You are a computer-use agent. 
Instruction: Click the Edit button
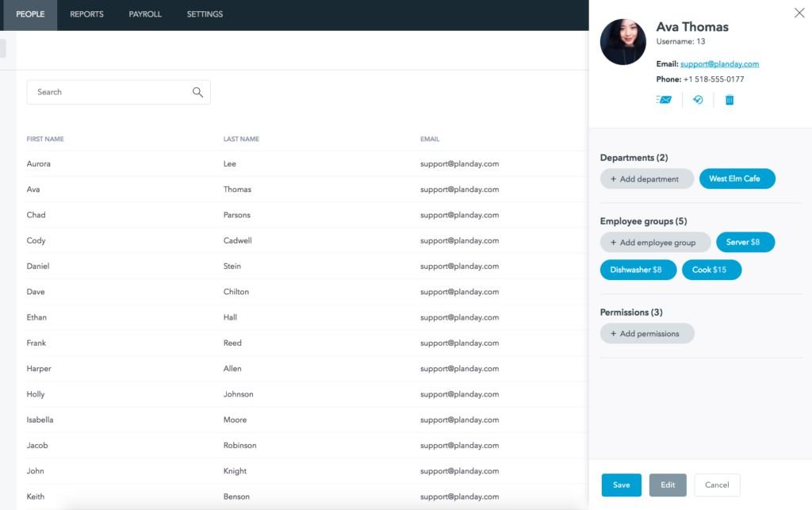point(668,485)
